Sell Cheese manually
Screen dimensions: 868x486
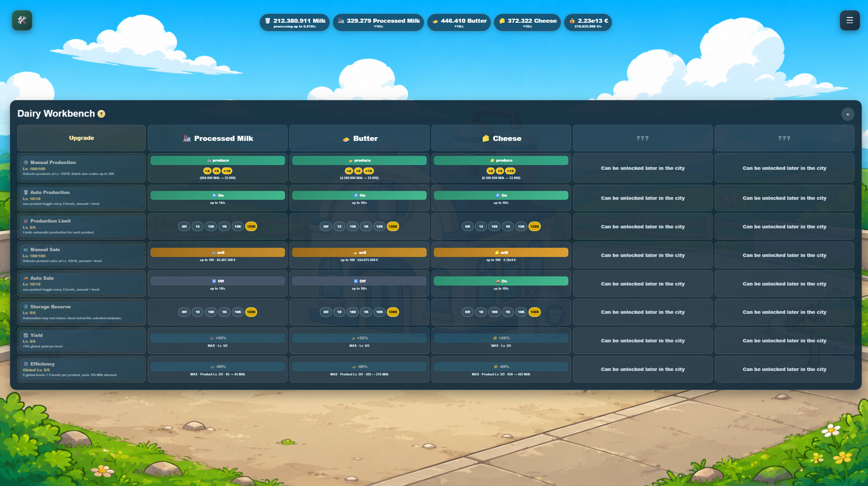tap(501, 252)
